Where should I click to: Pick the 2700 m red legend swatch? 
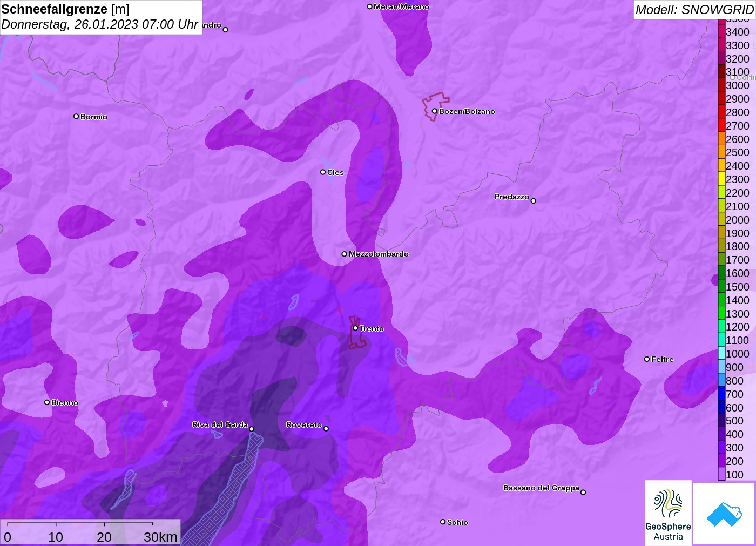pyautogui.click(x=721, y=126)
